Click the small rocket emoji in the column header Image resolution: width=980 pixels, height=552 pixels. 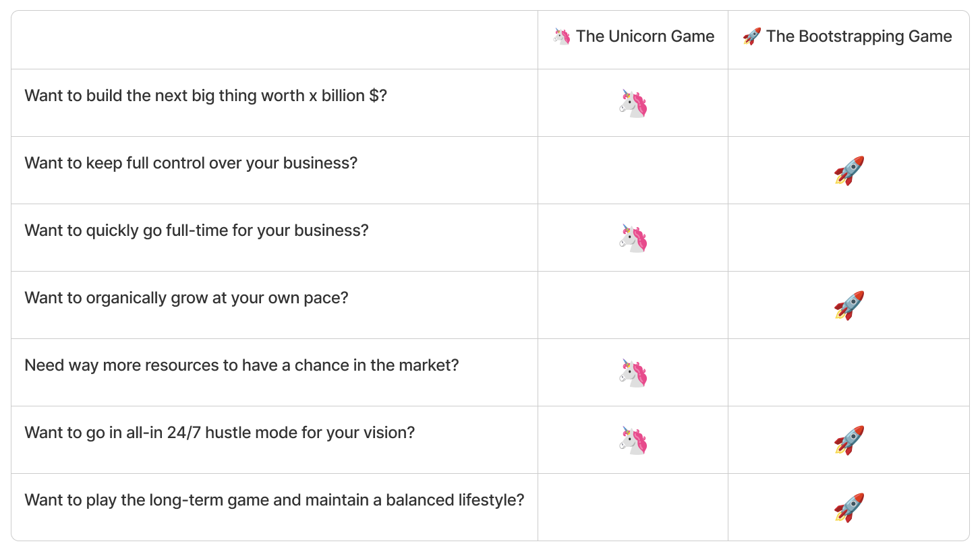pyautogui.click(x=751, y=36)
